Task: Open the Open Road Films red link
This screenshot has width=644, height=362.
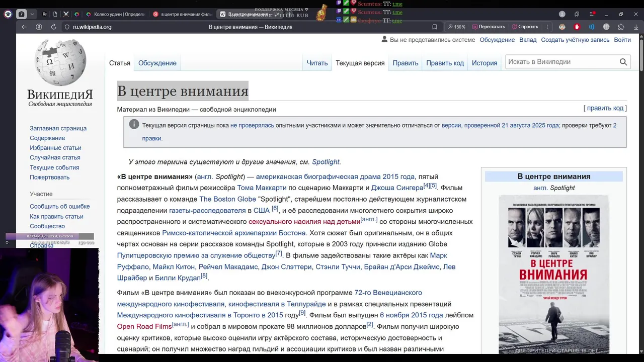Action: pyautogui.click(x=144, y=326)
